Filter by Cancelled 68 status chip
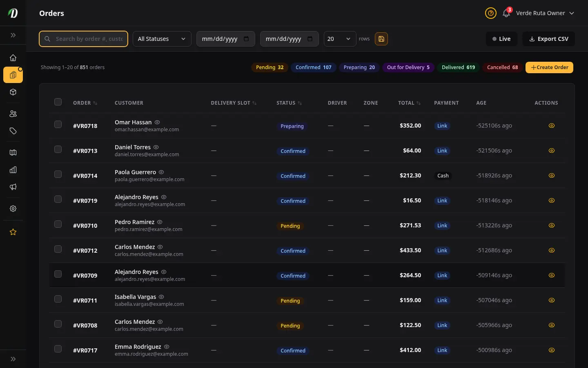 502,67
